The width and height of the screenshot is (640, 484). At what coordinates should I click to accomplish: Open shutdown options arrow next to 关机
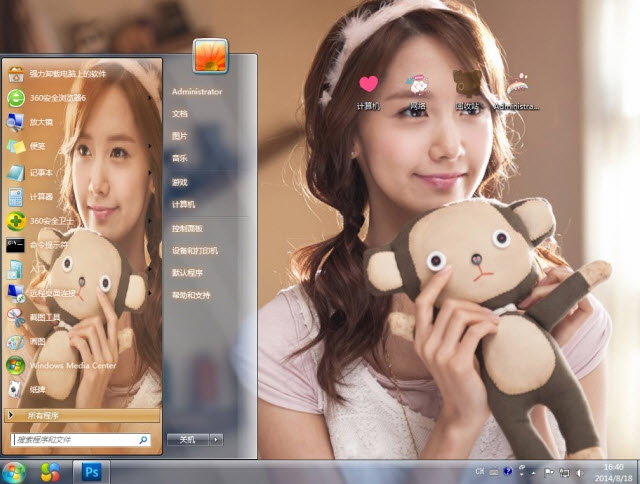pos(216,440)
